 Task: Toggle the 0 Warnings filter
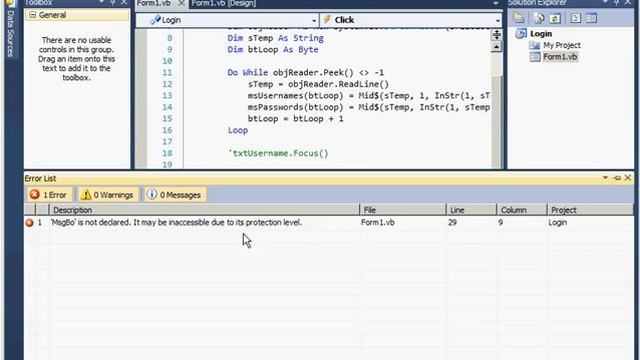108,195
